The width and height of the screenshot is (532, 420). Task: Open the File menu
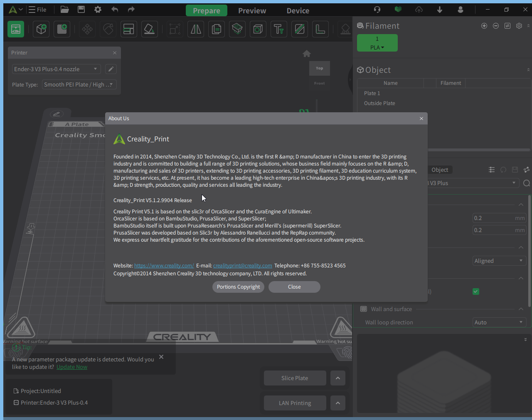pyautogui.click(x=37, y=10)
